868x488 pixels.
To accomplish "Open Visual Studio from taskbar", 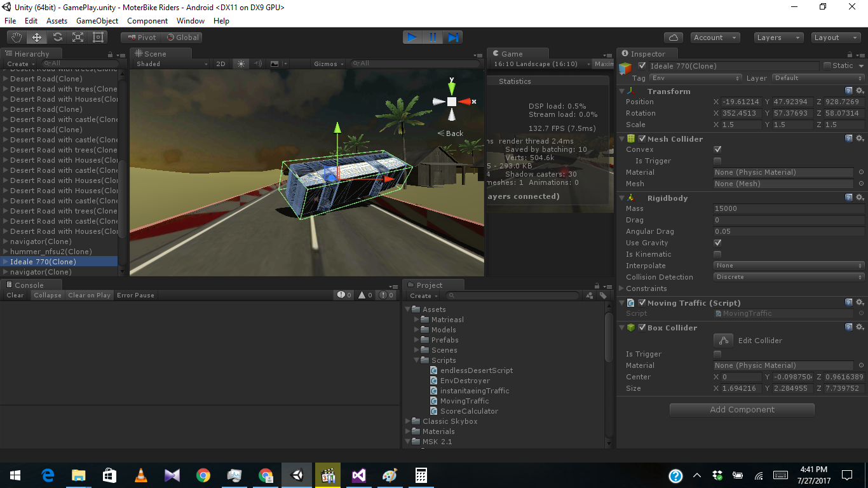I will [x=359, y=475].
